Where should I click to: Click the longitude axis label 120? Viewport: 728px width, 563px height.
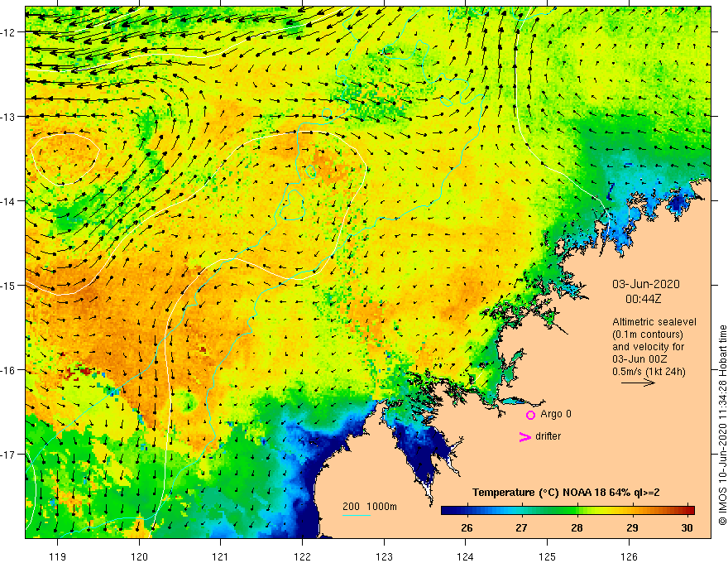tap(139, 556)
